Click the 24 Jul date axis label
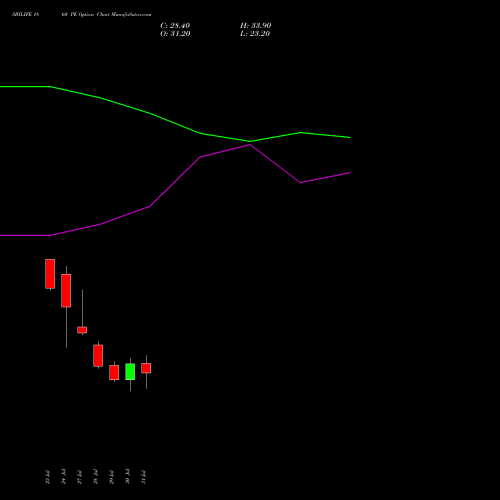 coord(63,476)
